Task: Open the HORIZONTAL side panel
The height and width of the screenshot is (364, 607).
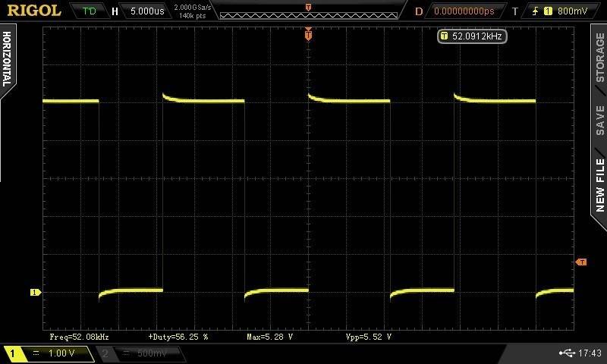Action: (8, 59)
